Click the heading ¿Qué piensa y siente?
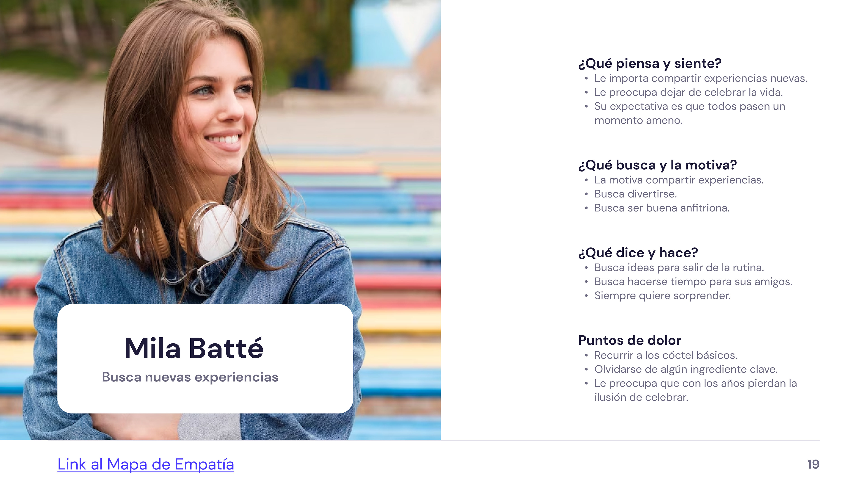This screenshot has height=488, width=868. [650, 63]
